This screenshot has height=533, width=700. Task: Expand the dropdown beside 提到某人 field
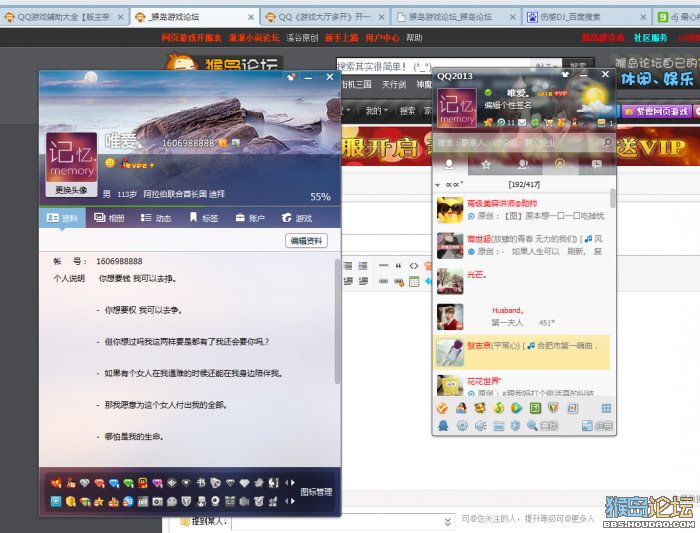[448, 522]
